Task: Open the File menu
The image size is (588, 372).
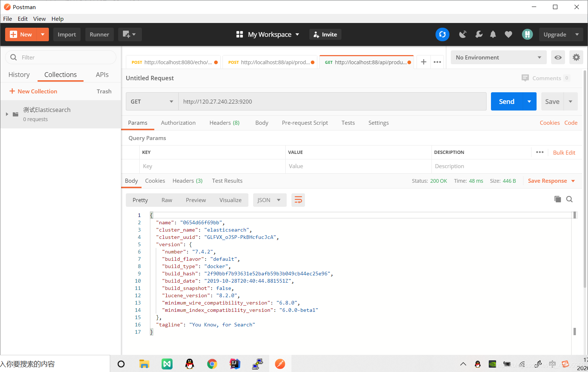Action: click(8, 19)
